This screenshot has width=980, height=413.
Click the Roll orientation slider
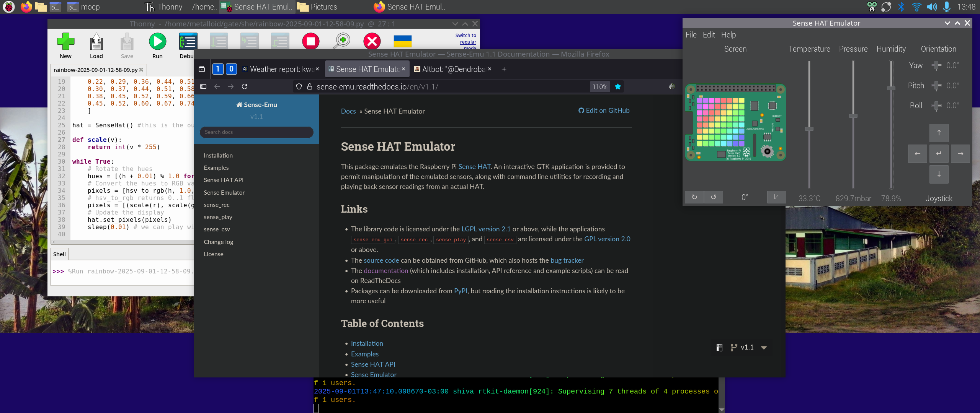936,106
